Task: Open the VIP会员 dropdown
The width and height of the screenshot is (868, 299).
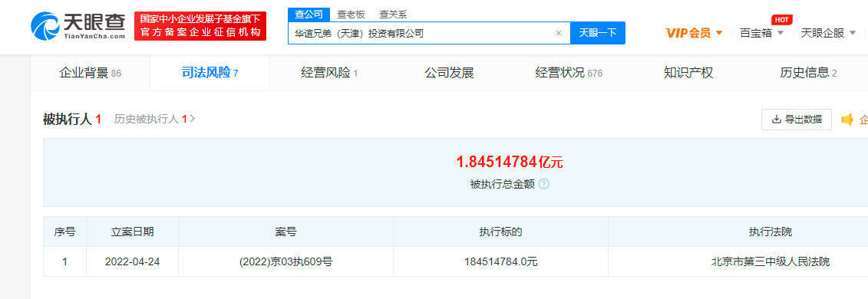Action: tap(695, 33)
